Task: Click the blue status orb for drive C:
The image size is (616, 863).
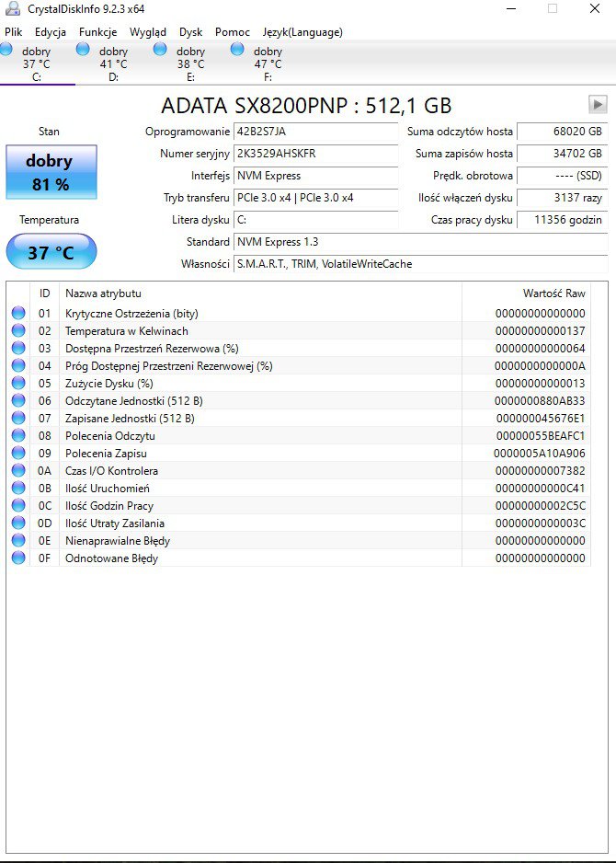Action: 6,49
